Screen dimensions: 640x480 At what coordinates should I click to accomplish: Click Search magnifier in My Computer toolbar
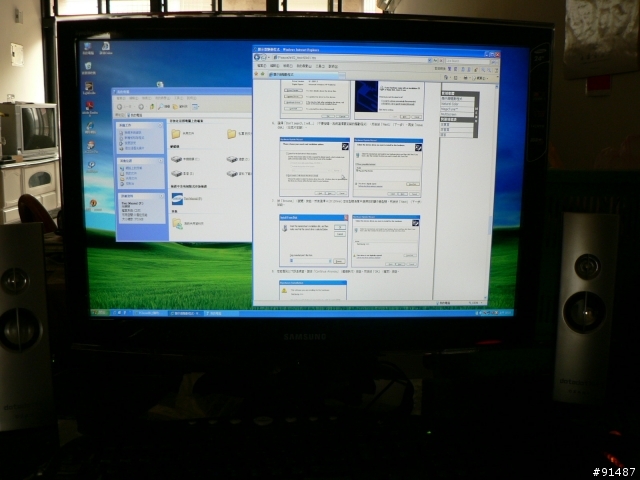click(164, 107)
